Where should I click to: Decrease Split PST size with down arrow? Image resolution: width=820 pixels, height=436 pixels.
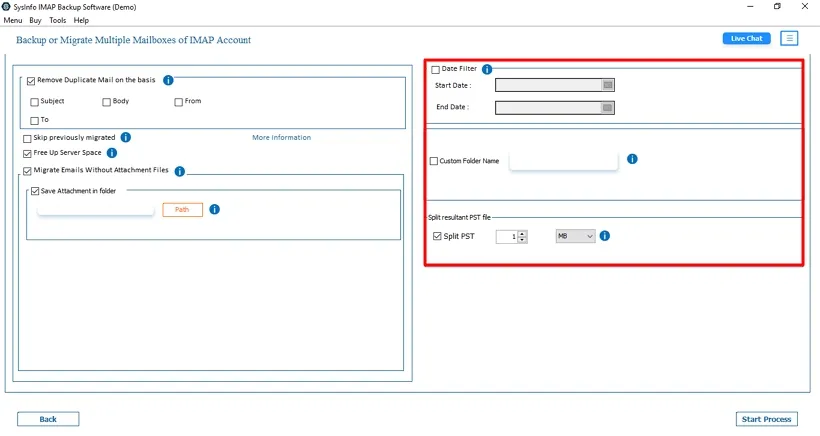point(522,240)
